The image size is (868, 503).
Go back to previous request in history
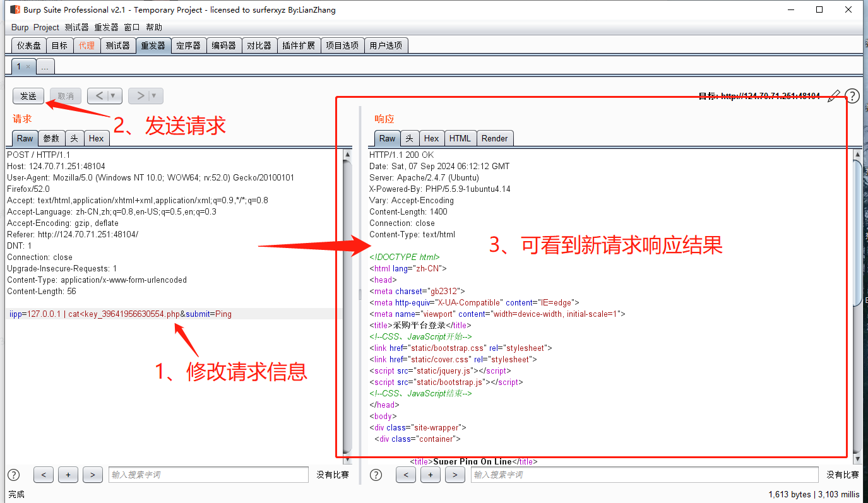pos(105,96)
